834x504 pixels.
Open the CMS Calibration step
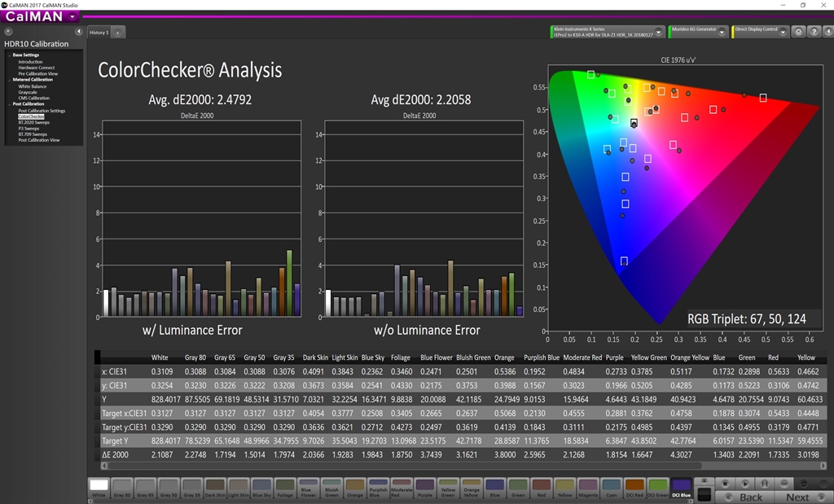(x=33, y=98)
